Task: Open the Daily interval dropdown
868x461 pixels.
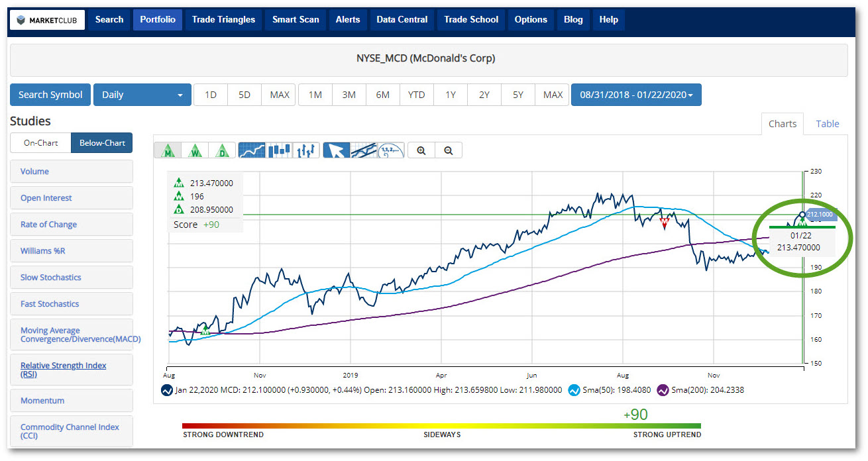Action: click(x=142, y=95)
